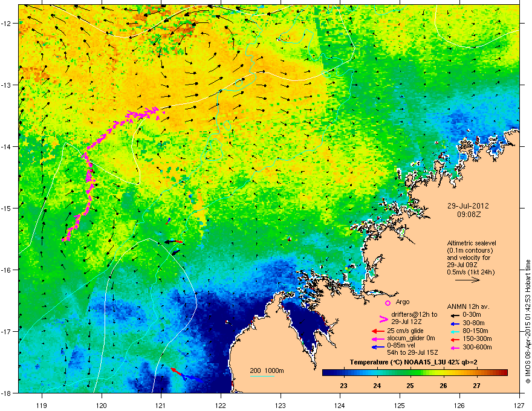Click the magenta Argo circle marker in legend
Image resolution: width=532 pixels, height=411 pixels.
coord(388,303)
